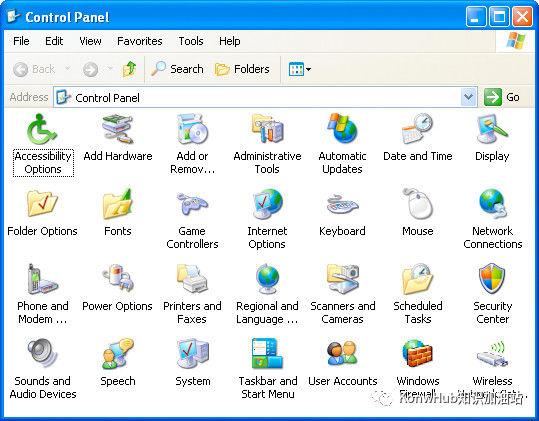Screen dimensions: 539x421
Task: Open the File menu
Action: (x=21, y=41)
